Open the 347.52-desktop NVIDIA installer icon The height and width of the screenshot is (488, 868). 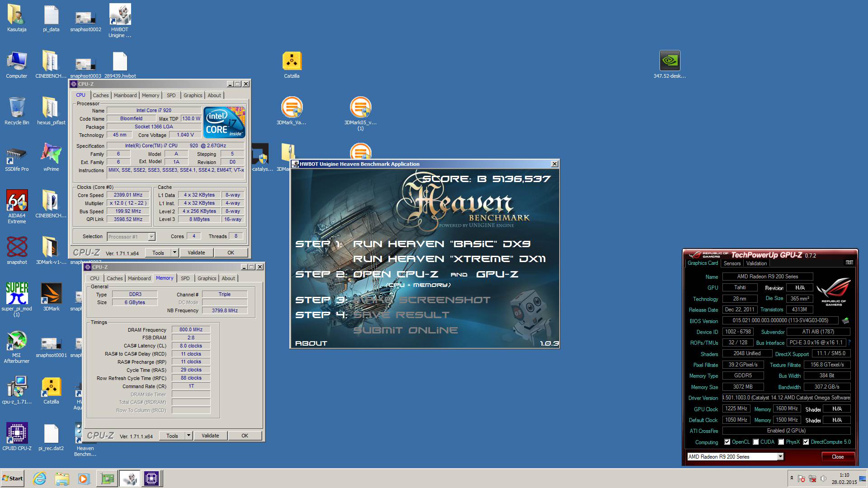670,65
